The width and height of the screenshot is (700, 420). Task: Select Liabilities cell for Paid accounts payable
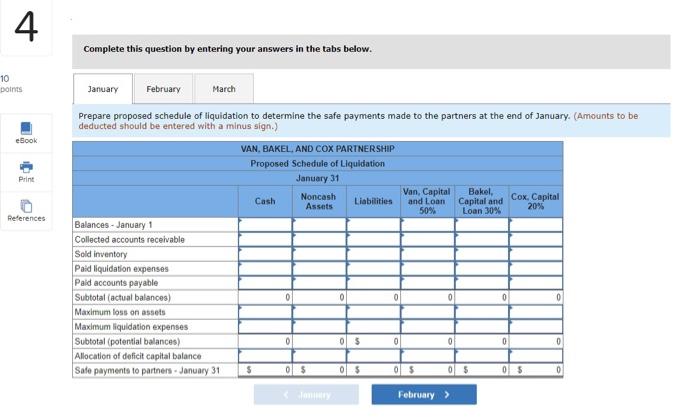click(x=374, y=283)
